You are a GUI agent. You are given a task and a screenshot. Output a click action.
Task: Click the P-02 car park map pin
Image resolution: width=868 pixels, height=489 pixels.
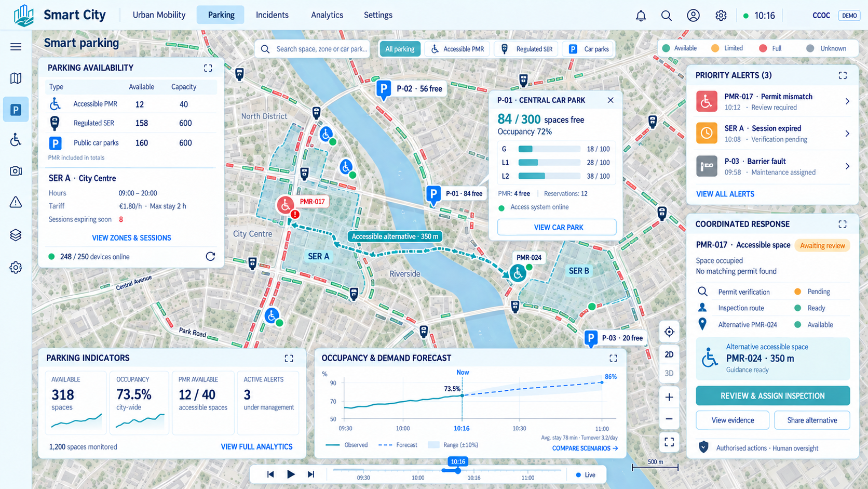384,89
